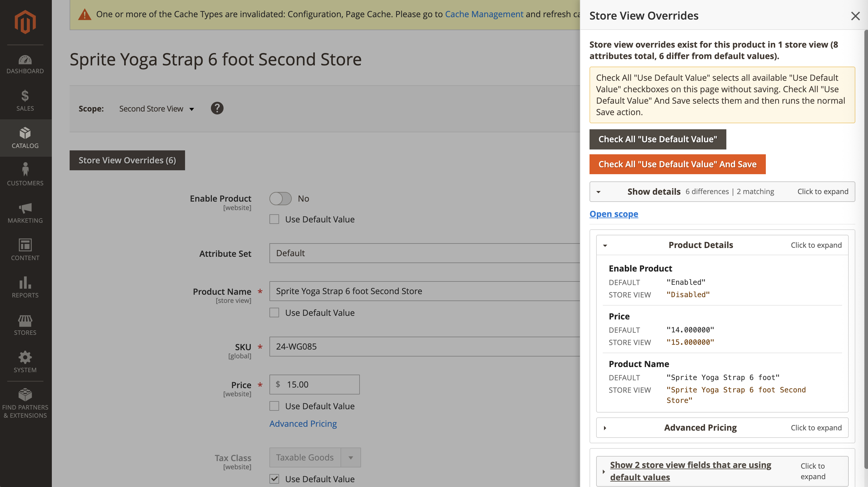868x487 pixels.
Task: Open the Scope Second Store View dropdown
Action: 157,109
